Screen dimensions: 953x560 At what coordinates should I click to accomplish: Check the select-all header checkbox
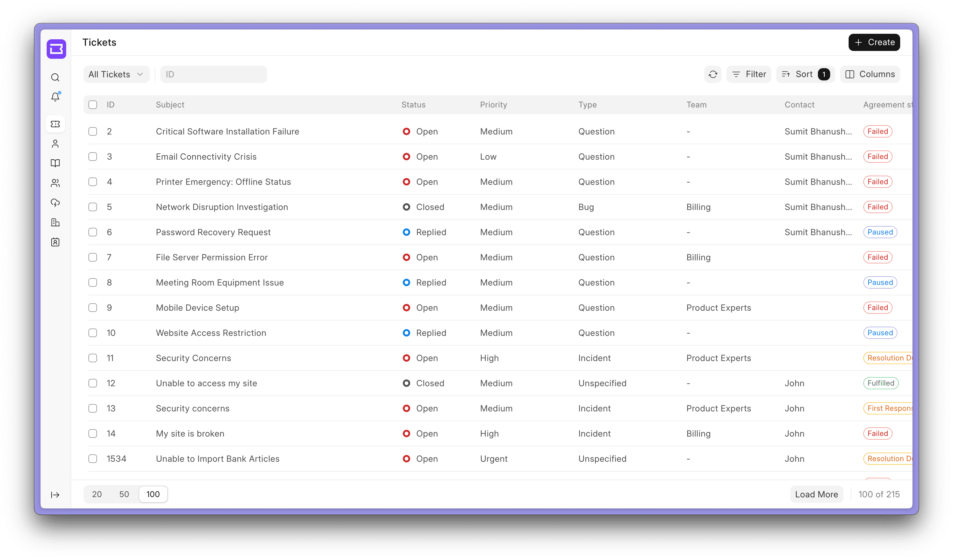coord(93,105)
